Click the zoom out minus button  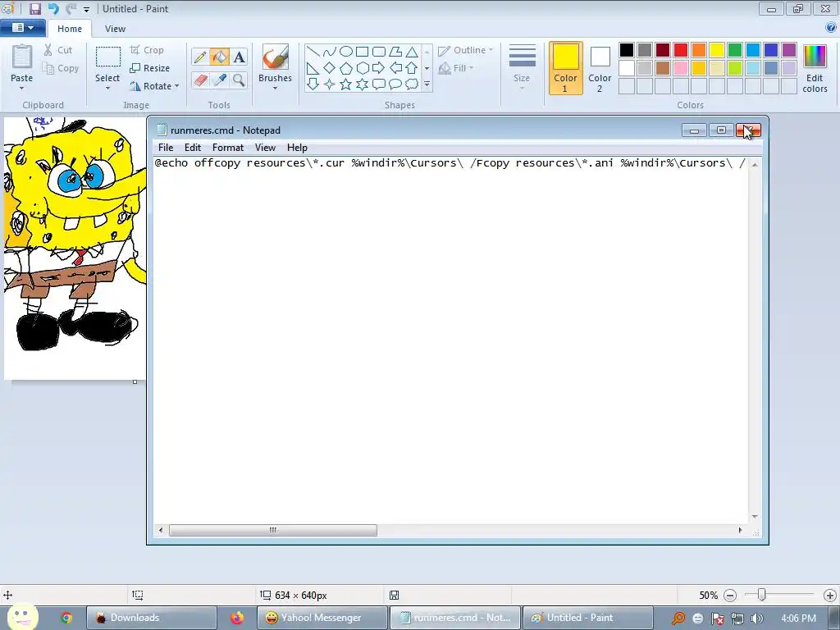[x=729, y=596]
